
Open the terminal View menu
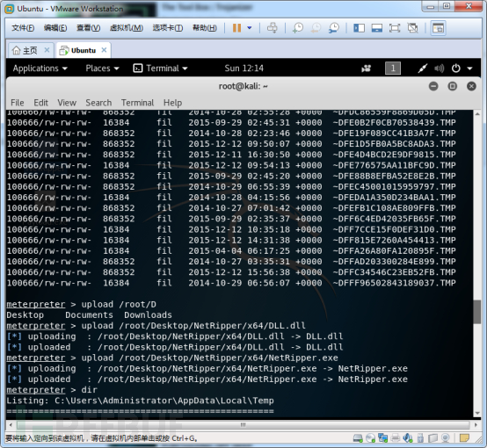click(67, 103)
